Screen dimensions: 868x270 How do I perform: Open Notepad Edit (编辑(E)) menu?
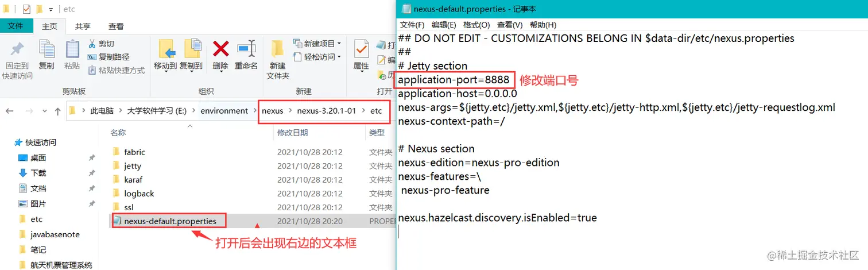pyautogui.click(x=444, y=25)
